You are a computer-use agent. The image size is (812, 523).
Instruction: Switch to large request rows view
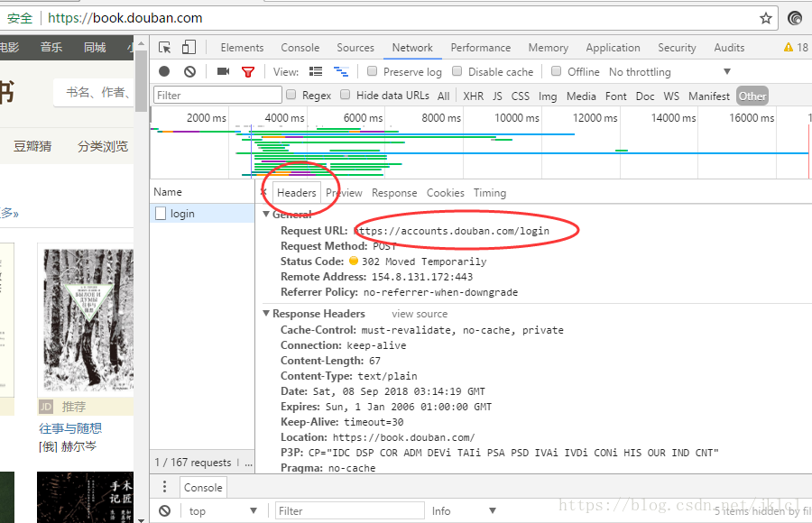316,71
